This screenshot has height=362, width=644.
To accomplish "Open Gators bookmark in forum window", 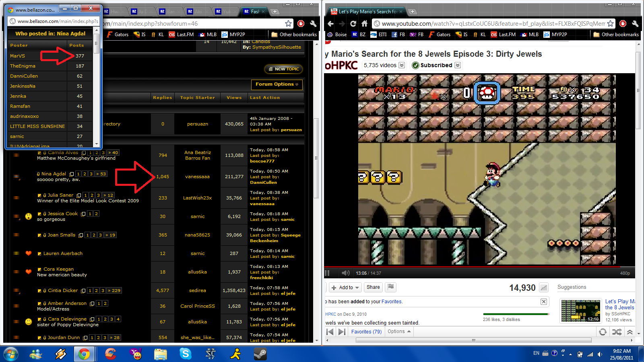I will [x=118, y=35].
